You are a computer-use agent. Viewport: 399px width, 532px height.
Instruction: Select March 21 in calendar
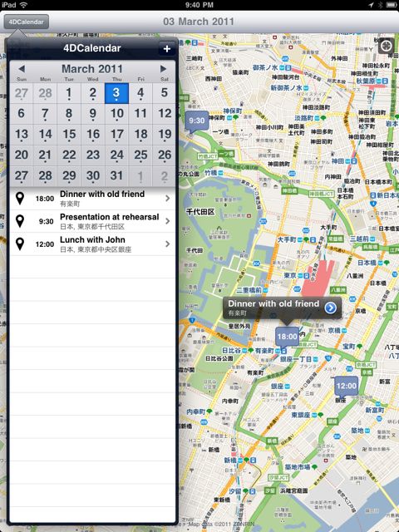[x=45, y=155]
